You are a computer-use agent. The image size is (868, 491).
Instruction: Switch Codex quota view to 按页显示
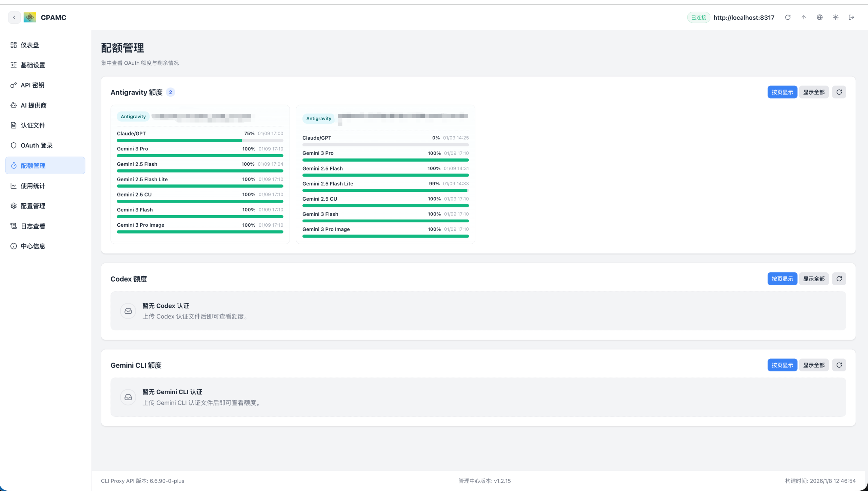point(782,279)
